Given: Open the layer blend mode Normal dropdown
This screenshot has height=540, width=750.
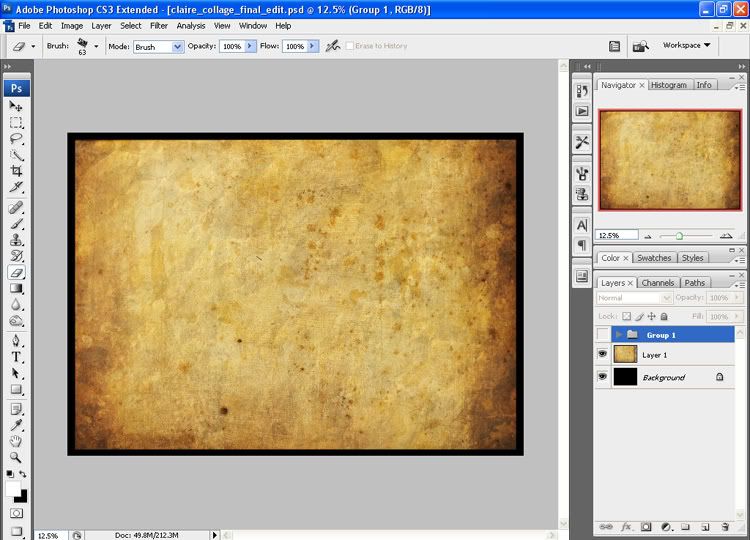Looking at the screenshot, I should [x=634, y=298].
